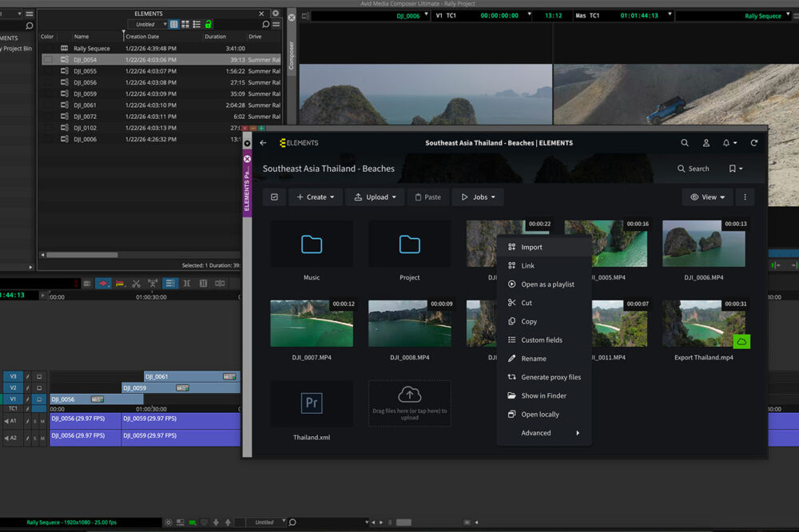The image size is (799, 532).
Task: Click the green cloud badge on Export Thailand.mp4
Action: click(741, 341)
